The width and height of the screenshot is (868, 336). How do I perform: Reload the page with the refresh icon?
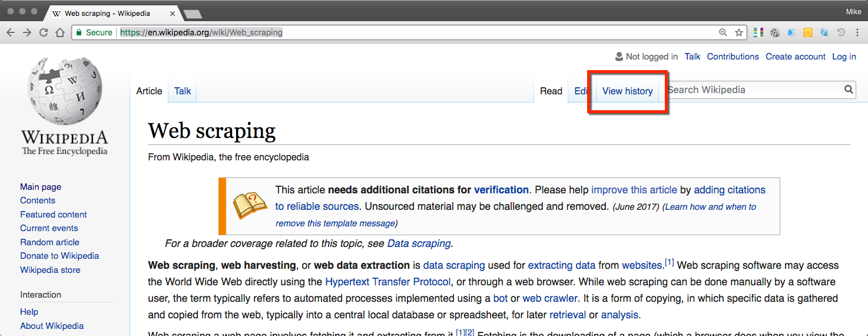(44, 32)
